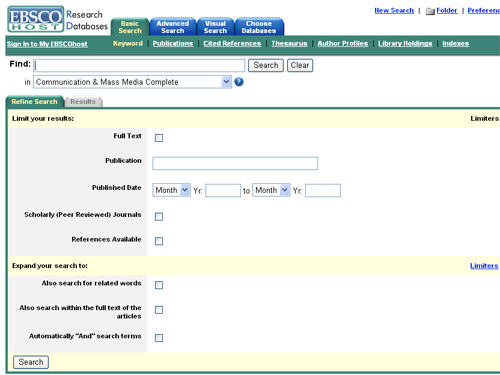Focus the Find search text field
The width and height of the screenshot is (500, 375).
coord(139,65)
